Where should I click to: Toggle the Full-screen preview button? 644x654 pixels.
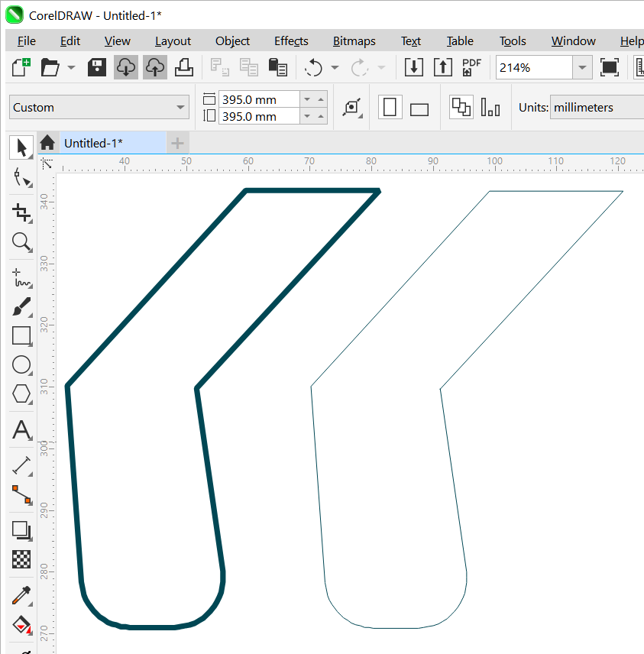click(x=609, y=67)
